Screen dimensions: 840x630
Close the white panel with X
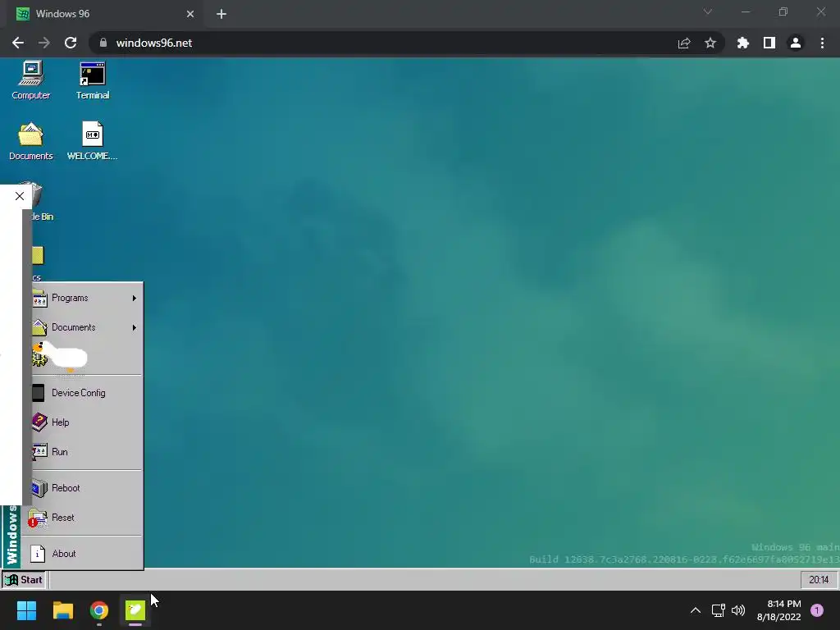tap(20, 196)
